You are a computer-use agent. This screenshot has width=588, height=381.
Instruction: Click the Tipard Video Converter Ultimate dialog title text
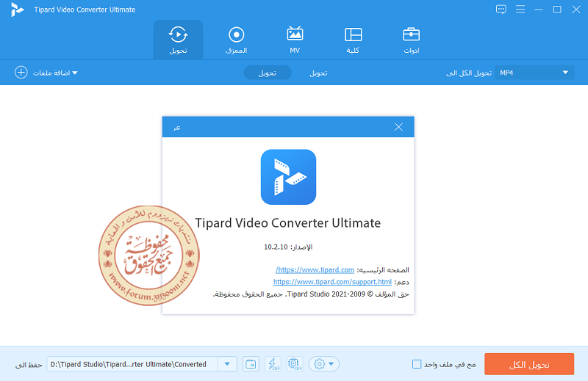[x=288, y=223]
